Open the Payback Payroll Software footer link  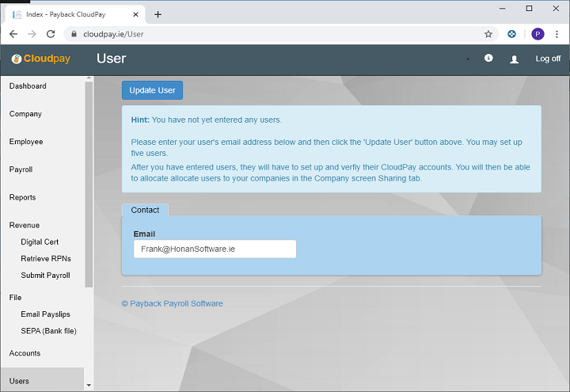coord(172,303)
